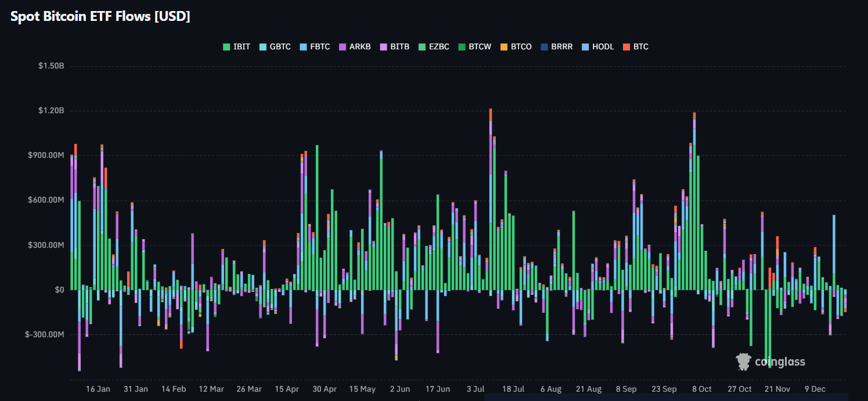Toggle the IBIT series in legend
Viewport: 868px width, 401px height.
point(237,46)
